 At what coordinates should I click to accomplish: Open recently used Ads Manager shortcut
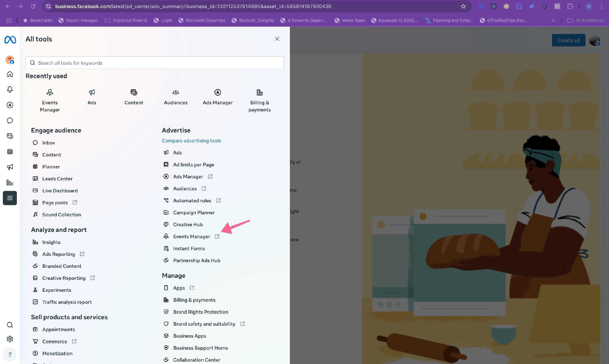pos(218,97)
